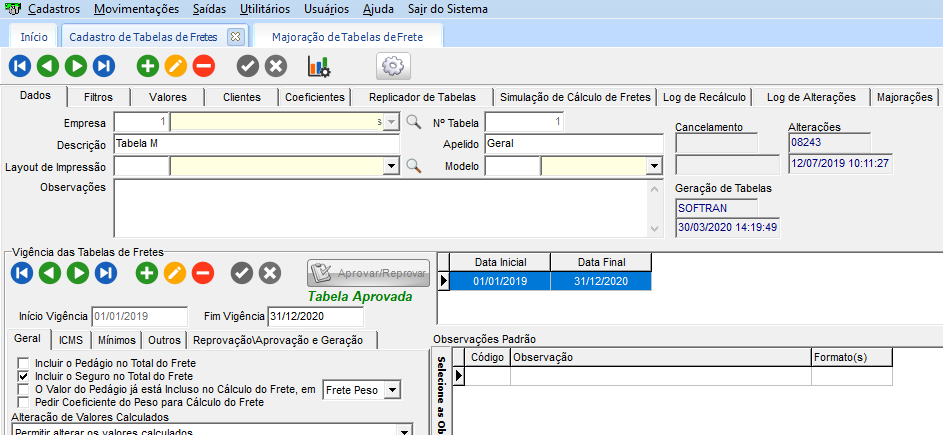This screenshot has width=943, height=435.
Task: Expand Alteração de Valores Calculados dropdown
Action: [404, 431]
